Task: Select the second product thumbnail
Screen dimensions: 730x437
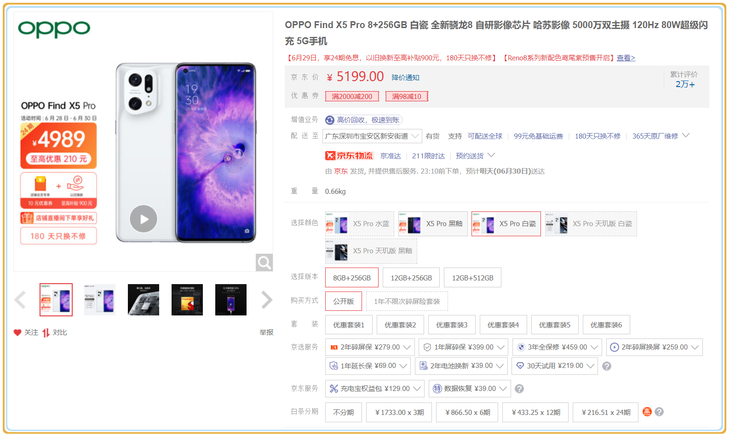Action: pyautogui.click(x=100, y=300)
